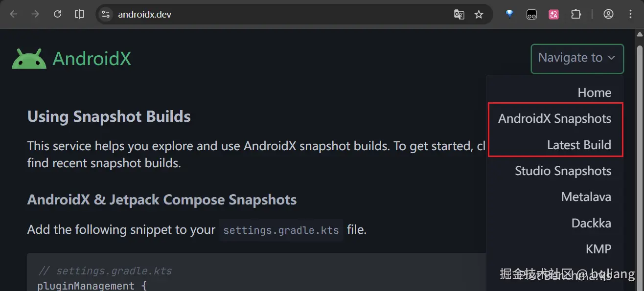Expand the forward navigation history arrow
The image size is (644, 291).
point(35,14)
